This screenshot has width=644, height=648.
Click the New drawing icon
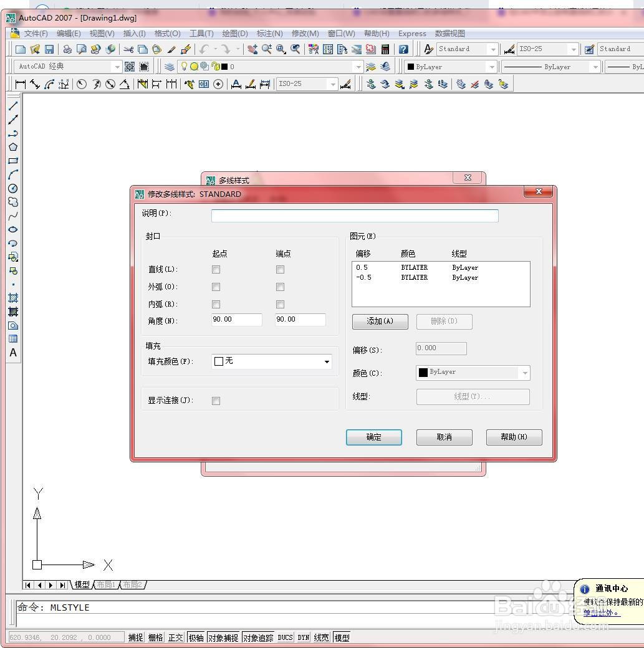pyautogui.click(x=21, y=50)
